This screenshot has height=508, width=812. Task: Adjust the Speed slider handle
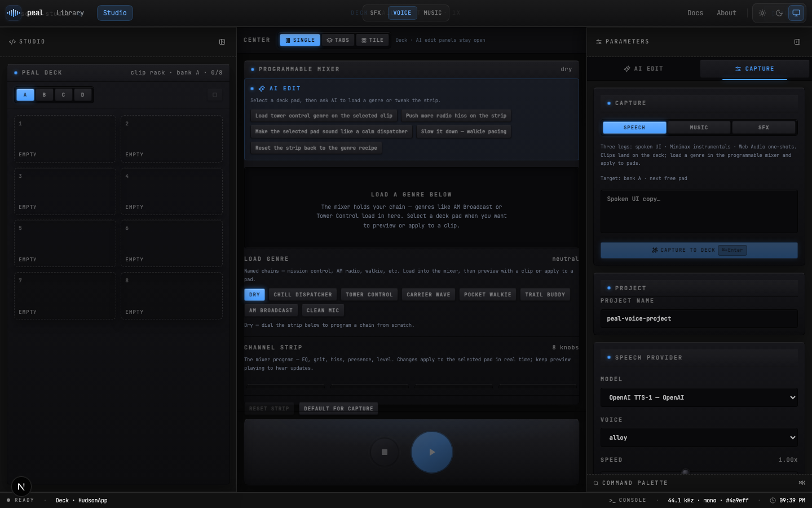[x=686, y=472]
